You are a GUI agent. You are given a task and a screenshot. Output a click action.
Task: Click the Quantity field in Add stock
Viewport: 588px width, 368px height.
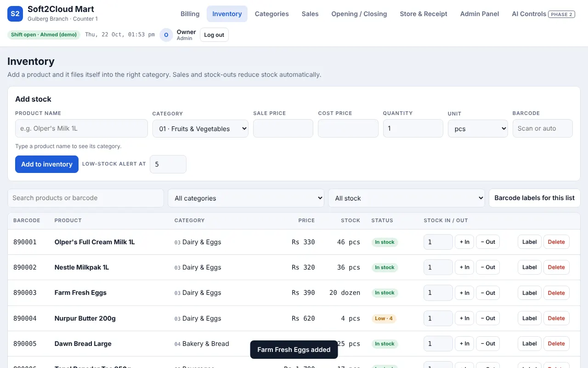point(413,128)
